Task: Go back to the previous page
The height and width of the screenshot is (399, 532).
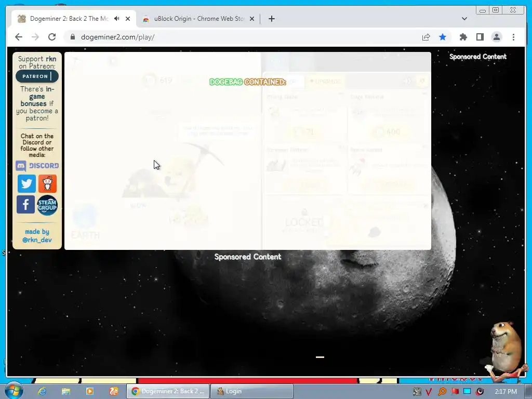Action: 19,37
